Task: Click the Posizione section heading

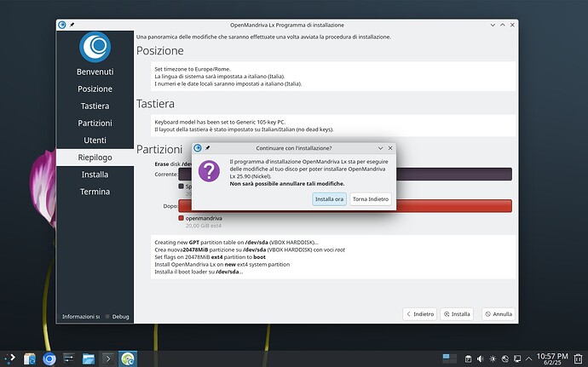Action: coord(159,50)
